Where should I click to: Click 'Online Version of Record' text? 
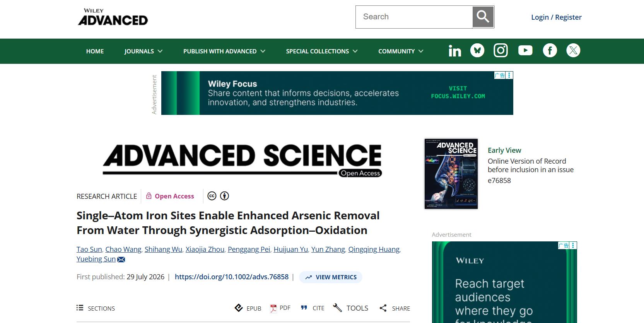point(527,161)
